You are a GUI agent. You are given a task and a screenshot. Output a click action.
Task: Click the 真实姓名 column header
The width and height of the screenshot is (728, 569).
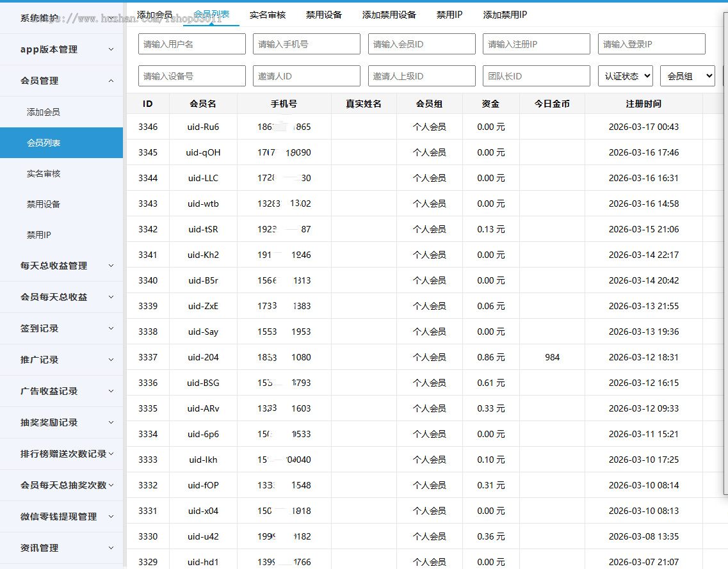pos(364,104)
